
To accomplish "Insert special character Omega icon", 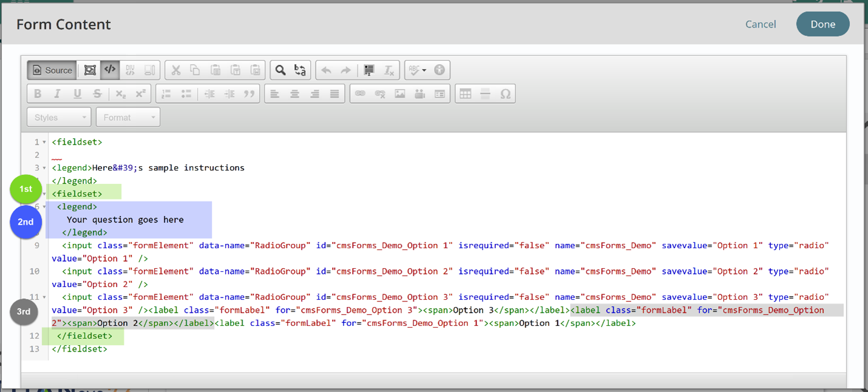I will (x=505, y=94).
